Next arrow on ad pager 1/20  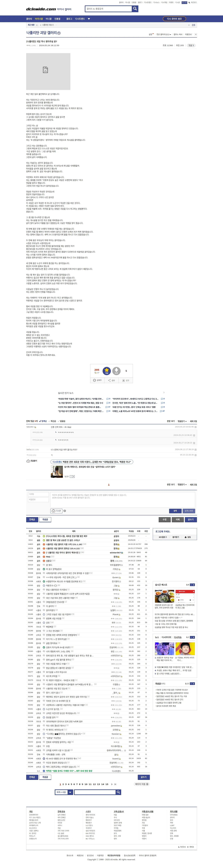pyautogui.click(x=74, y=477)
